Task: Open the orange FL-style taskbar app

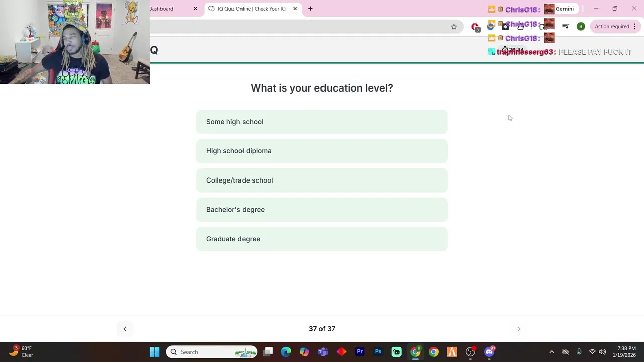Action: pos(452,352)
